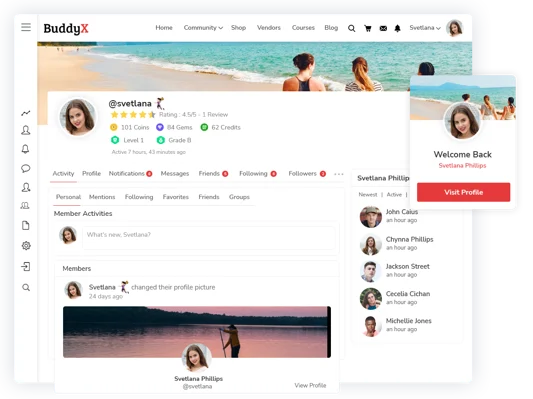Click the green Credits icon
Viewport: 533px width, 399px height.
tap(204, 127)
